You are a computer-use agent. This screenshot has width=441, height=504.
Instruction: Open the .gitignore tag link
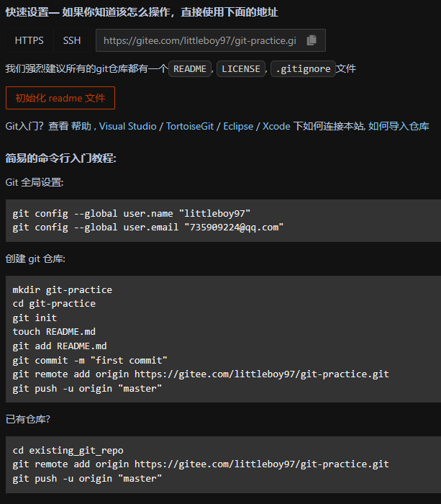tap(303, 69)
